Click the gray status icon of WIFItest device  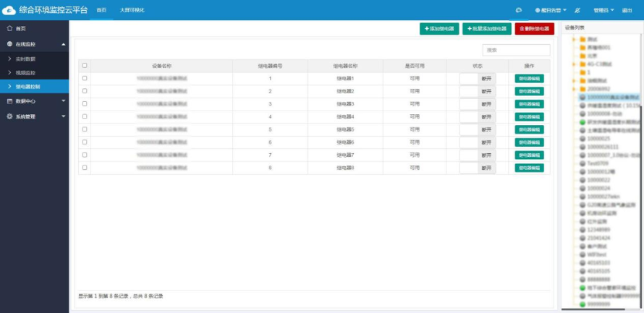(582, 254)
